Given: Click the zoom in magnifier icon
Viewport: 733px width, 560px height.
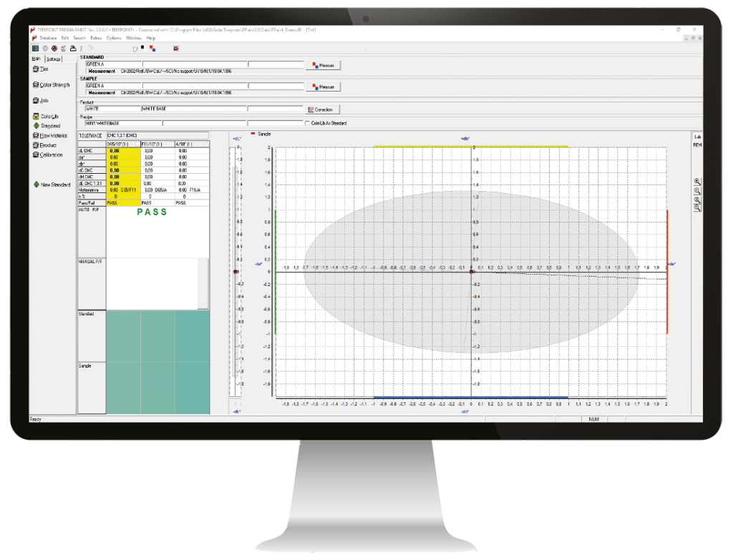Looking at the screenshot, I should (697, 182).
